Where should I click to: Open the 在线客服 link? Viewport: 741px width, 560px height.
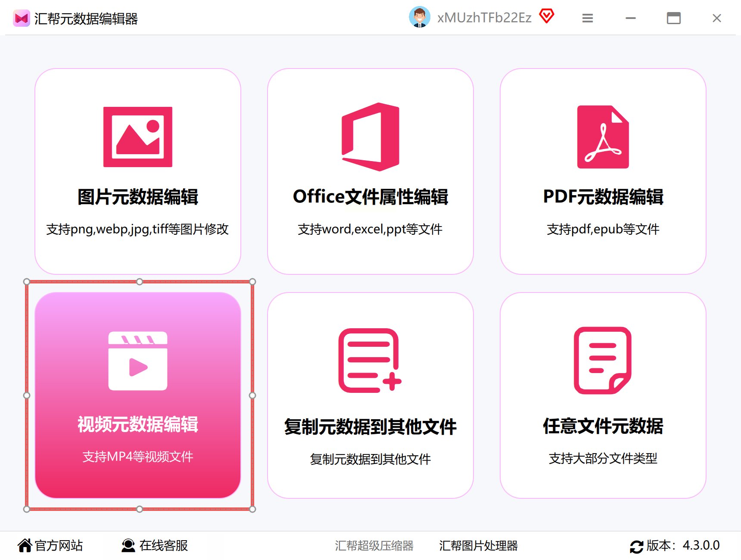[x=164, y=545]
